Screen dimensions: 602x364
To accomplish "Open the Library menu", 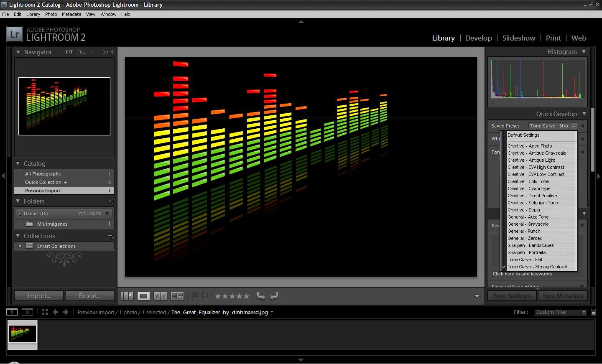I will click(33, 14).
